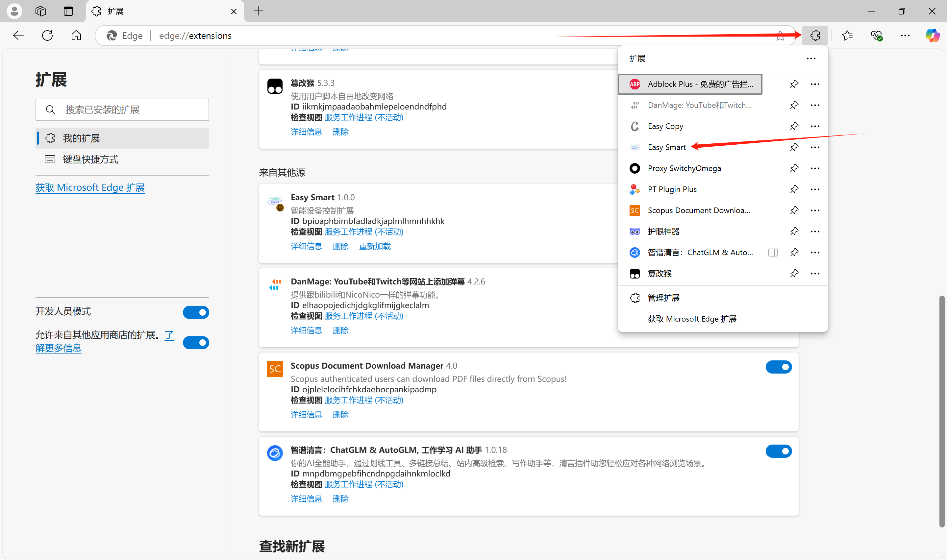The image size is (947, 560).
Task: Inspect DanMage 服务工作进程 view
Action: 364,316
